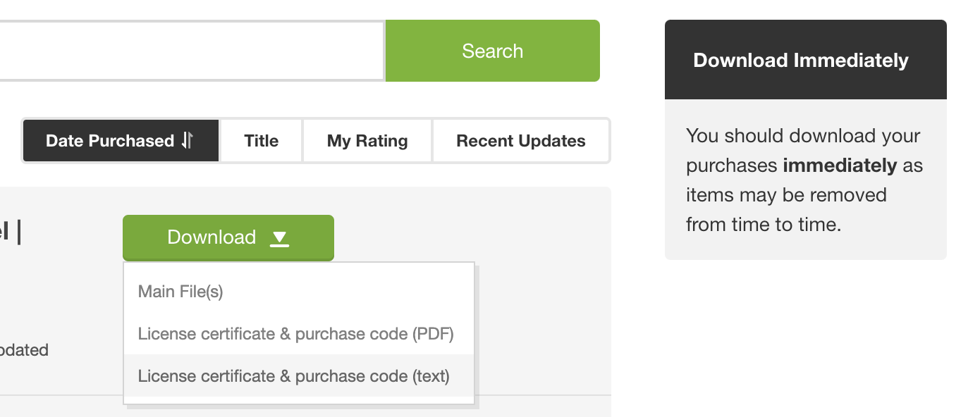980x417 pixels.
Task: Sort by Date Purchased
Action: 121,141
